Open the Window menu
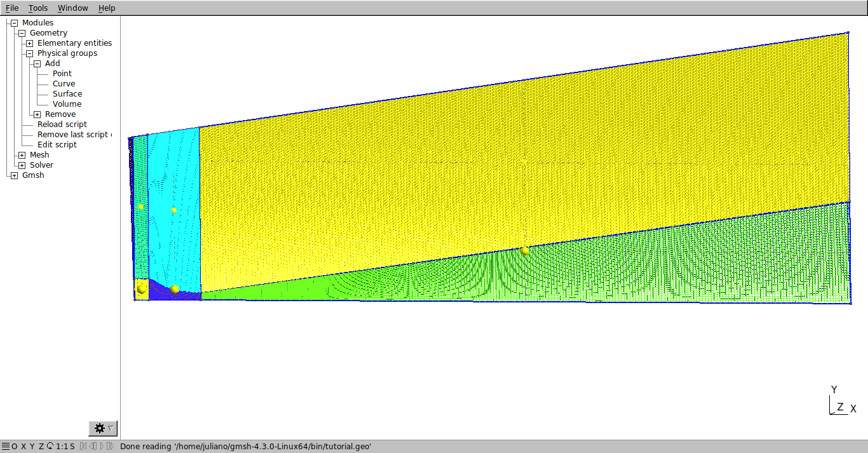This screenshot has height=453, width=868. tap(72, 8)
